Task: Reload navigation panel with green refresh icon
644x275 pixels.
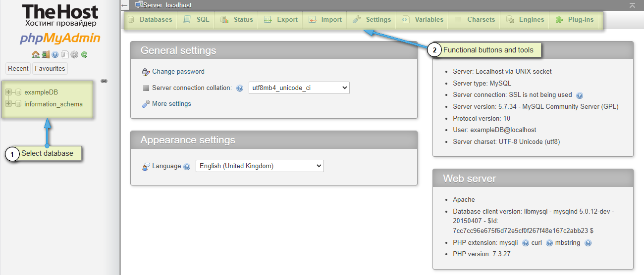Action: pos(84,54)
